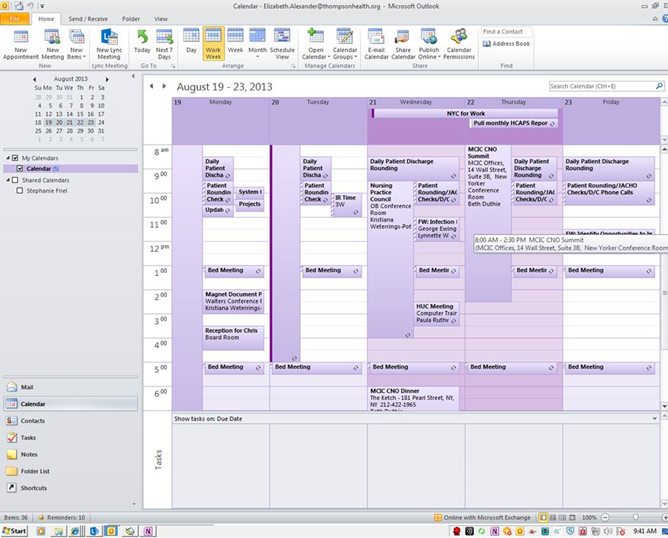Open the File tab

click(x=15, y=19)
